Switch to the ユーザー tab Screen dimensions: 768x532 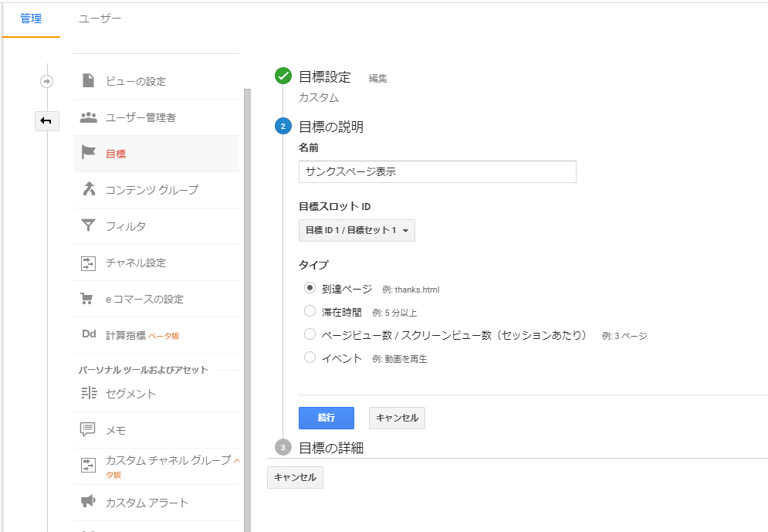tap(100, 19)
